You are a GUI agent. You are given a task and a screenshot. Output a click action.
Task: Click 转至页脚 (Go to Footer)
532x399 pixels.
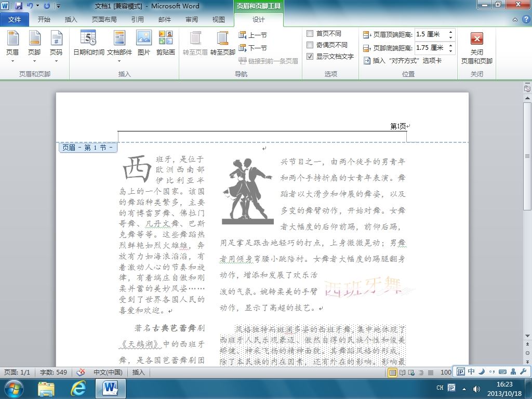coord(222,43)
